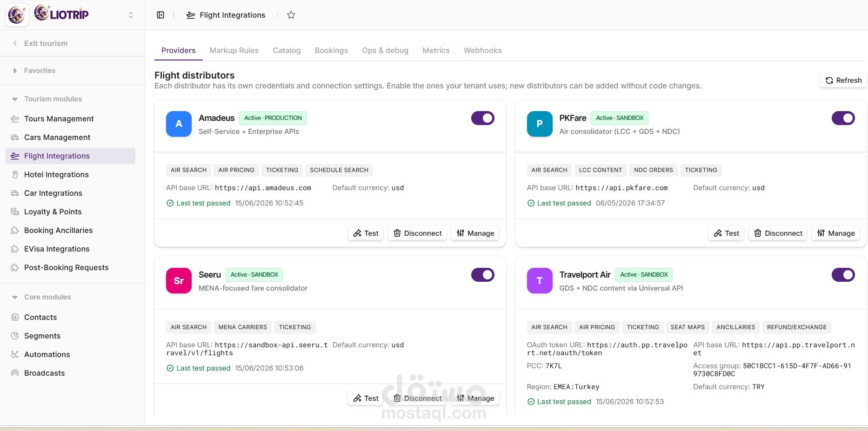Click the Travelport Air 'T' avatar

coord(540,280)
